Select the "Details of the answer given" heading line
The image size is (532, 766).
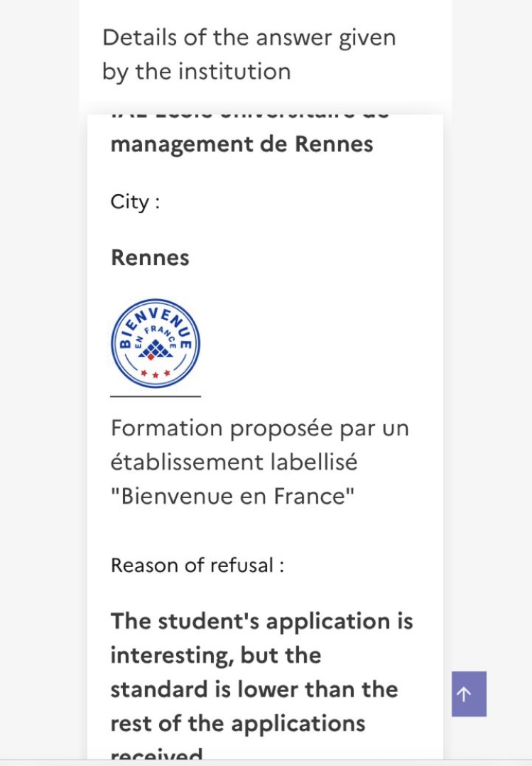(x=249, y=38)
